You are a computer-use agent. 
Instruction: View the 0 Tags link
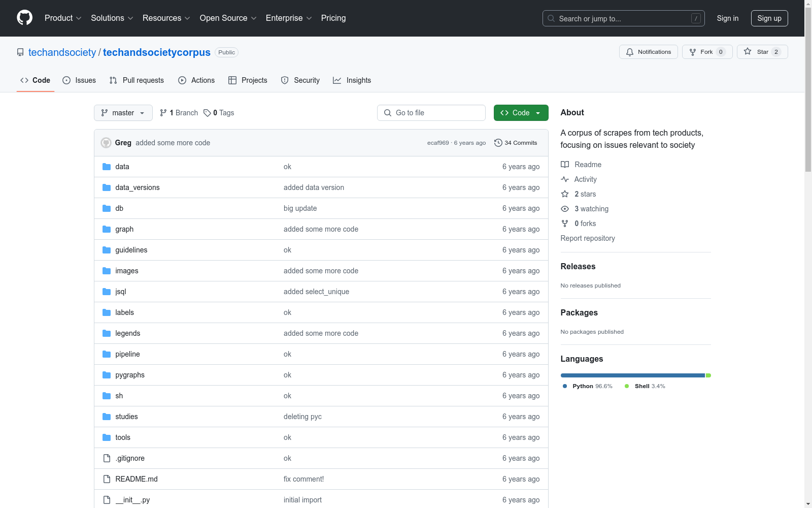pyautogui.click(x=219, y=113)
